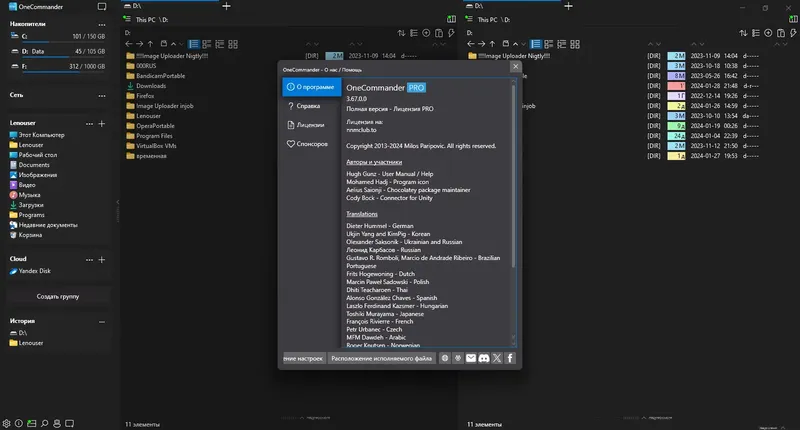
Task: Add an item to Cloud group
Action: click(x=102, y=260)
